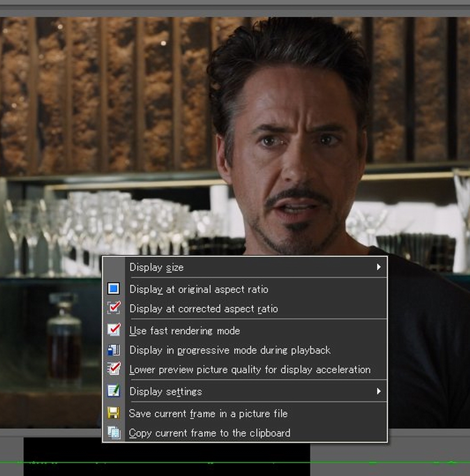Choose Use fast rendering mode
The width and height of the screenshot is (470, 476).
245,330
